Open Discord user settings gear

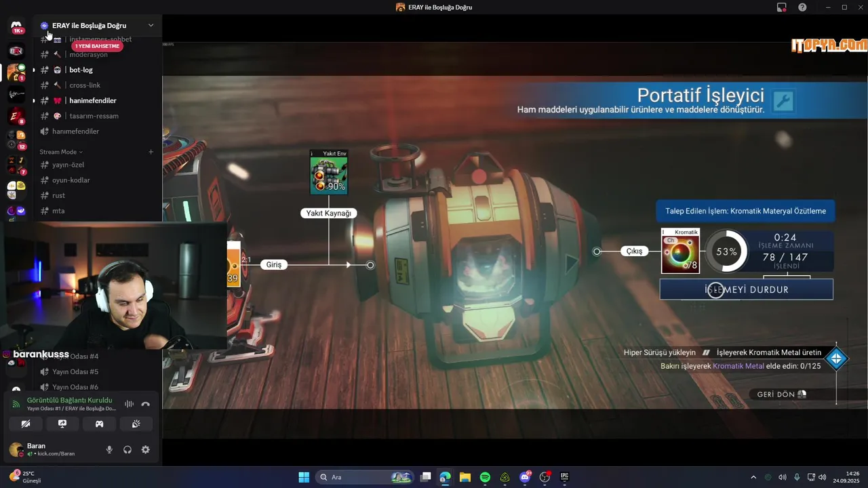point(145,449)
